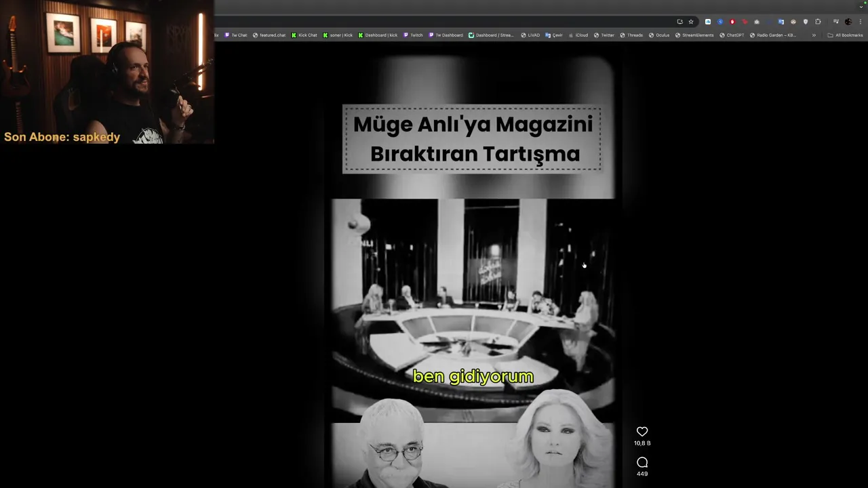Image resolution: width=868 pixels, height=488 pixels.
Task: Open the Tw Dashboard bookmark
Action: click(446, 35)
